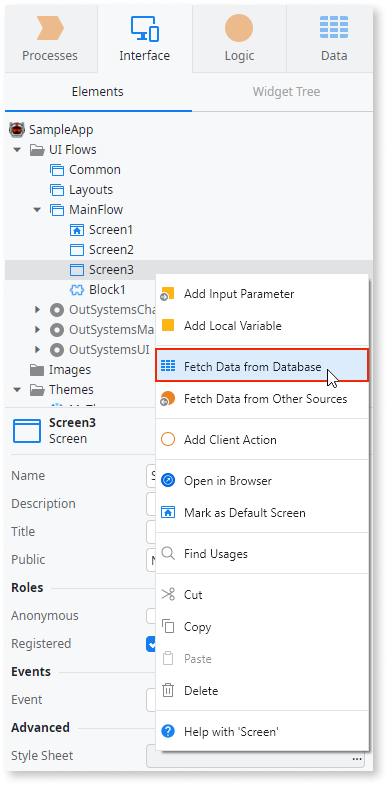Select the Screen1 home screen icon
Screen dimensions: 388x786
coord(77,230)
